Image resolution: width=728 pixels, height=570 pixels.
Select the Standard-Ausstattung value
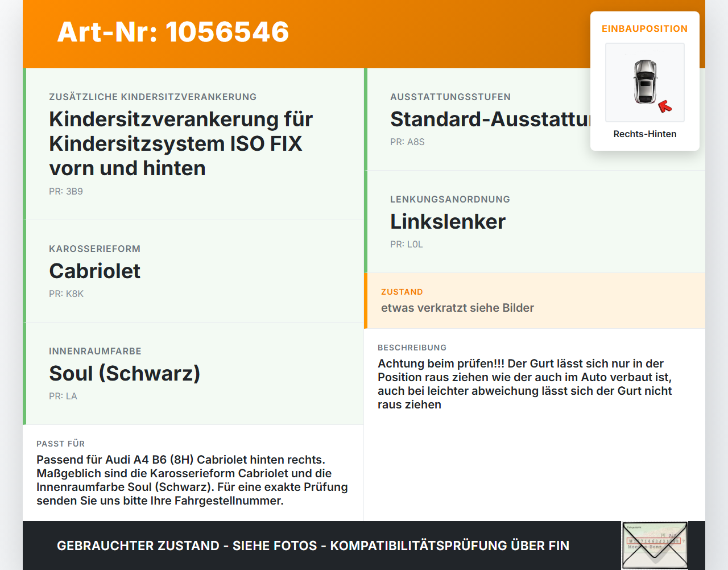tap(490, 119)
